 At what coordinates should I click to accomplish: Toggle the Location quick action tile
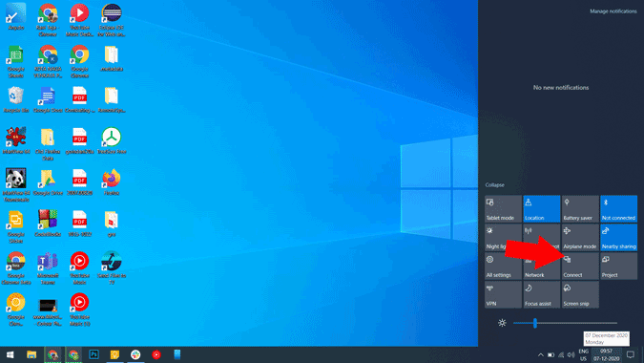pyautogui.click(x=541, y=209)
